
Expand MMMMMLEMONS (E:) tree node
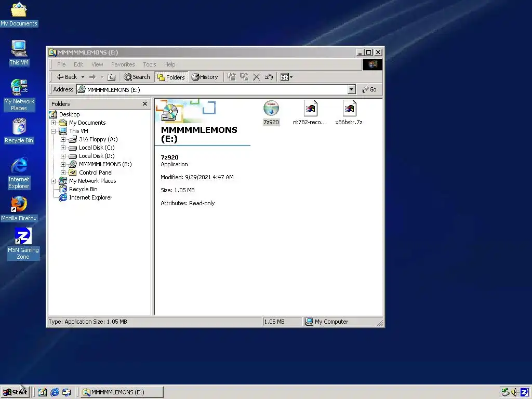pyautogui.click(x=63, y=165)
